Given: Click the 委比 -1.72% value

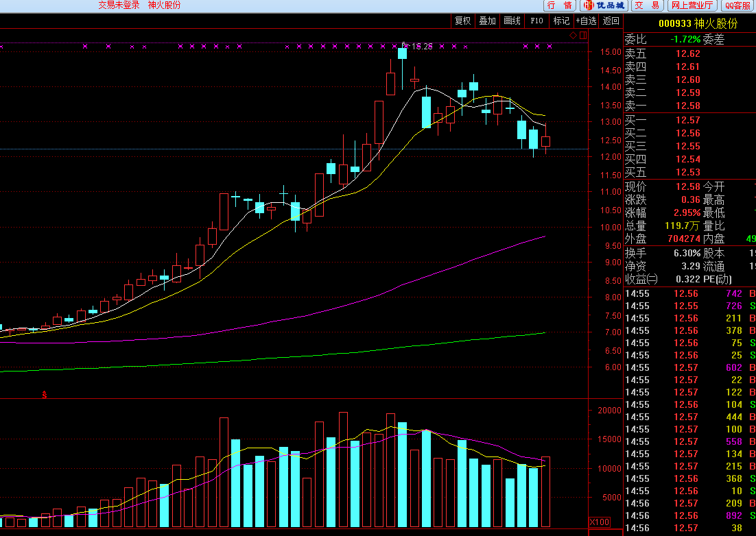Looking at the screenshot, I should [x=685, y=40].
